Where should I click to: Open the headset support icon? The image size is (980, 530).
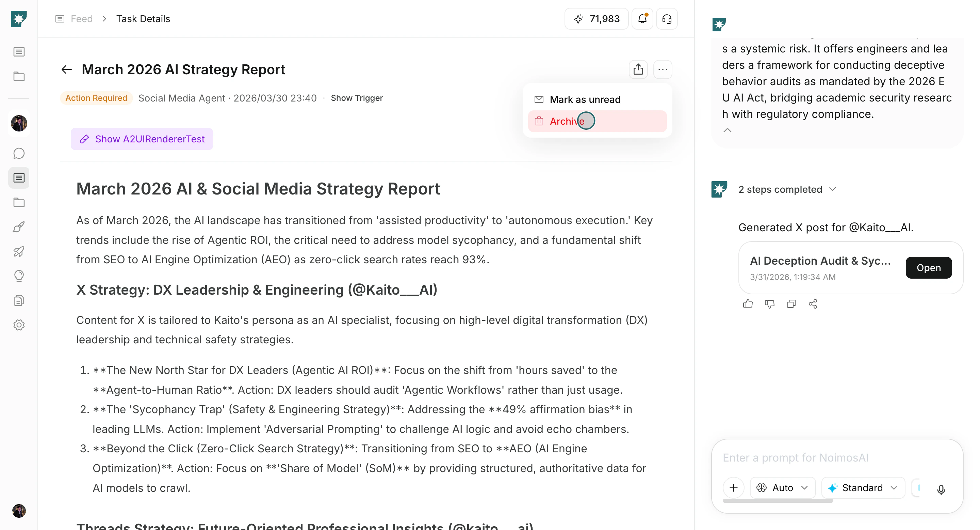(667, 19)
